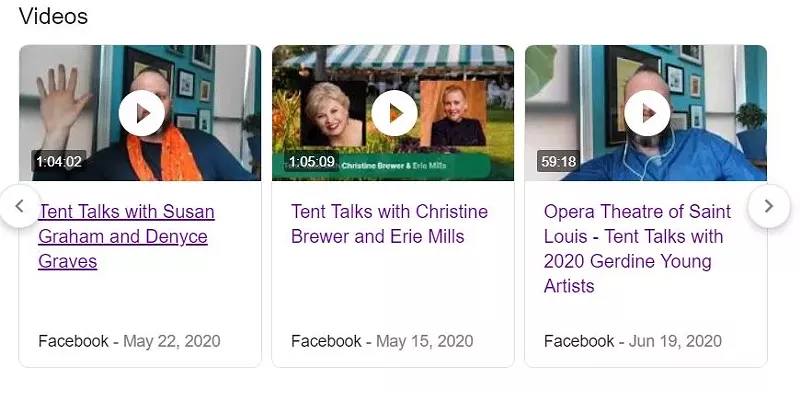Click the 1:04:02 duration badge
This screenshot has width=800, height=394.
pos(59,162)
